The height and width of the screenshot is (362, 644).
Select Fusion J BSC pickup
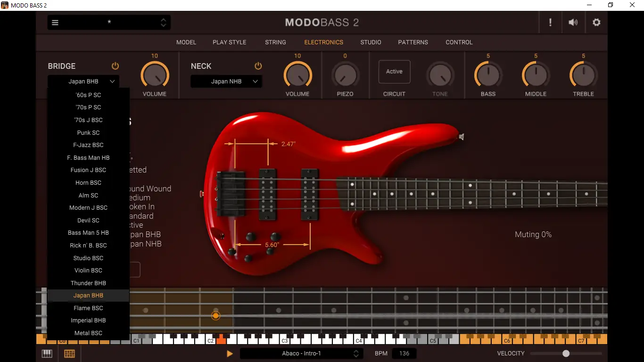[88, 170]
